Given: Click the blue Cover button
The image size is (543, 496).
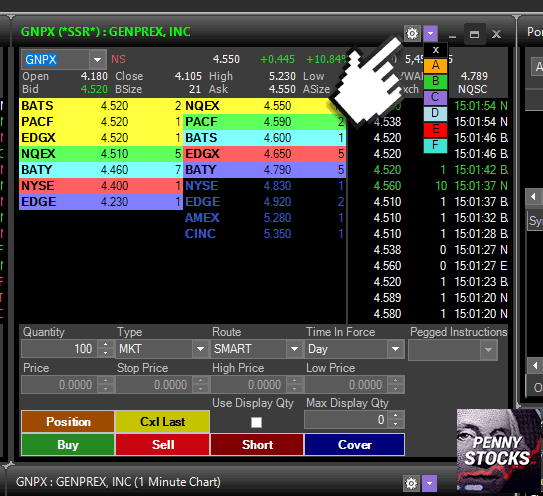Looking at the screenshot, I should click(355, 444).
